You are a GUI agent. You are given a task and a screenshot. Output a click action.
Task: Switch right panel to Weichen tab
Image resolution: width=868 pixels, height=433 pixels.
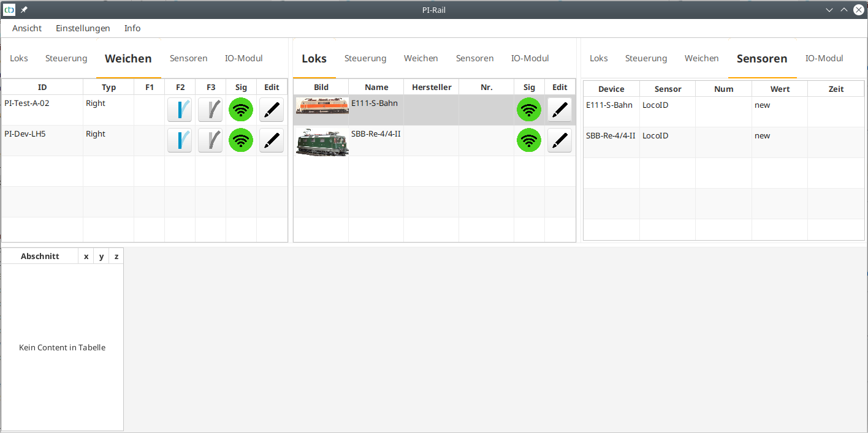click(x=701, y=59)
